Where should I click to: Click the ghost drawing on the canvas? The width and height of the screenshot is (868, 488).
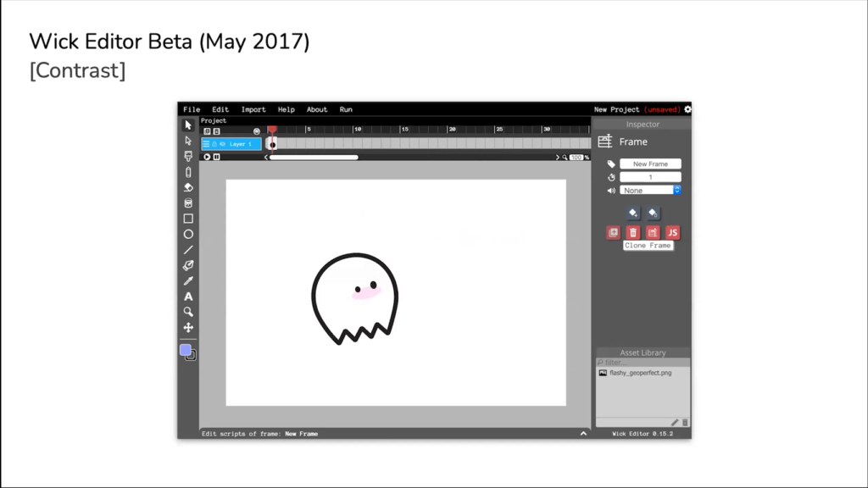355,299
